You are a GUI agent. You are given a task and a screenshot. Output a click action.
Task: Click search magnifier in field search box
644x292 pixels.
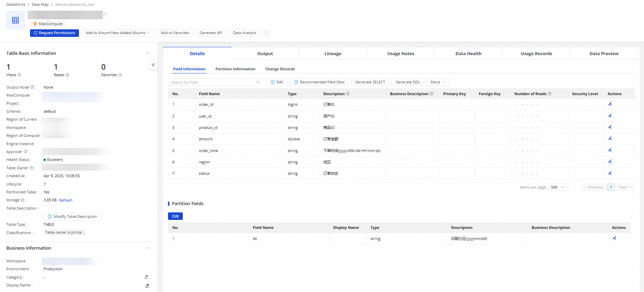258,82
